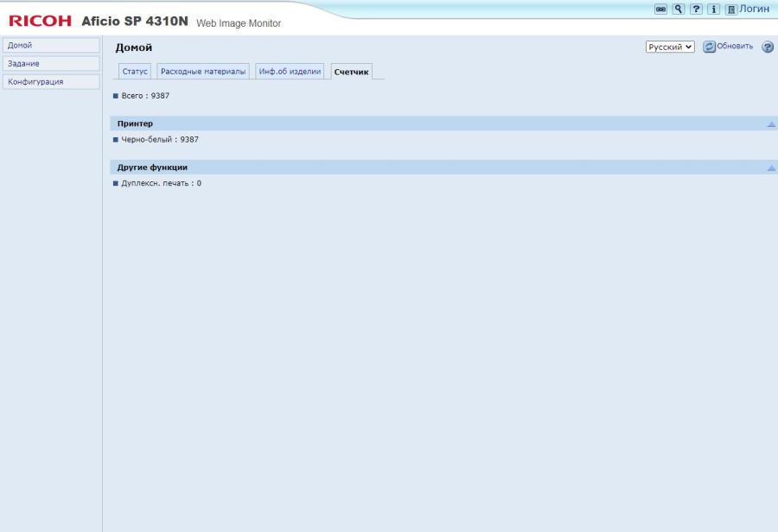Viewport: 778px width, 532px height.
Task: Click the round help icon next to Обновить
Action: pos(768,47)
